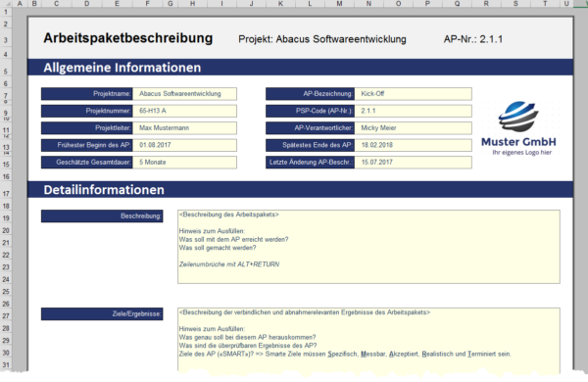This screenshot has width=588, height=382.
Task: Click the Geschätzte Gesamtdauer field 5 Monate
Action: tap(184, 163)
